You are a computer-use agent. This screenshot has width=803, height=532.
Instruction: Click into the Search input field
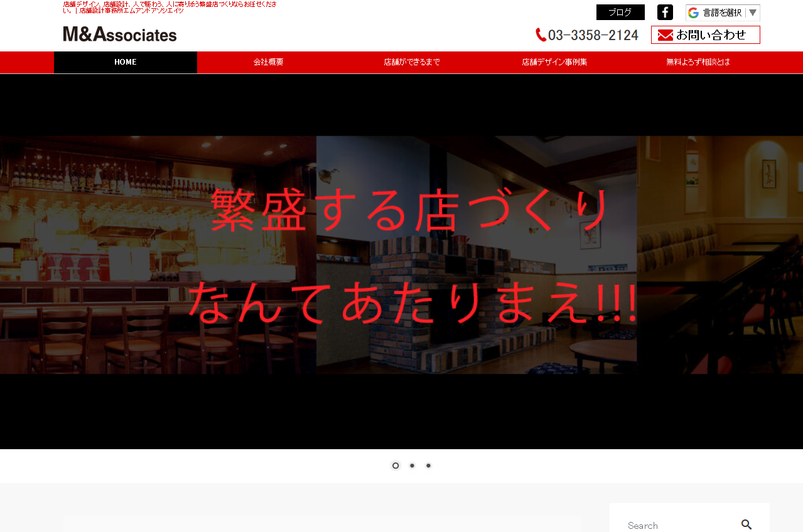(675, 525)
